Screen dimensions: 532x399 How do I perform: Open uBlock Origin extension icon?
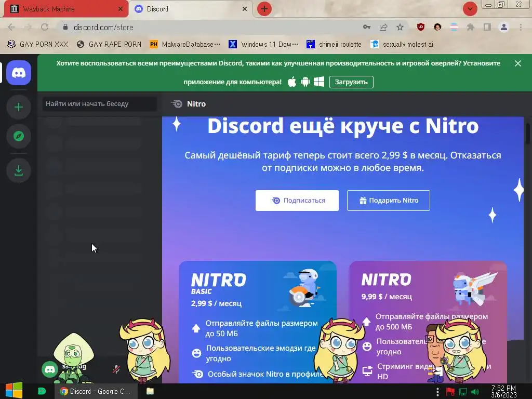[421, 27]
